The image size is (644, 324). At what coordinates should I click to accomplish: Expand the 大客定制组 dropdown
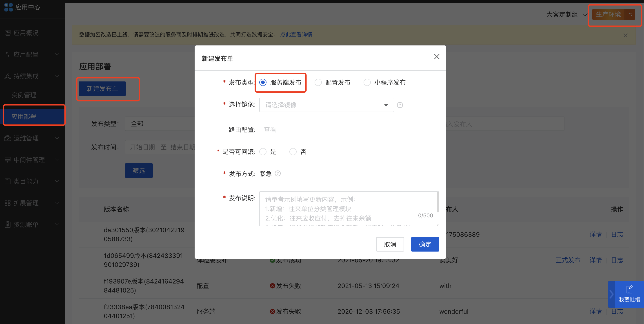click(566, 15)
